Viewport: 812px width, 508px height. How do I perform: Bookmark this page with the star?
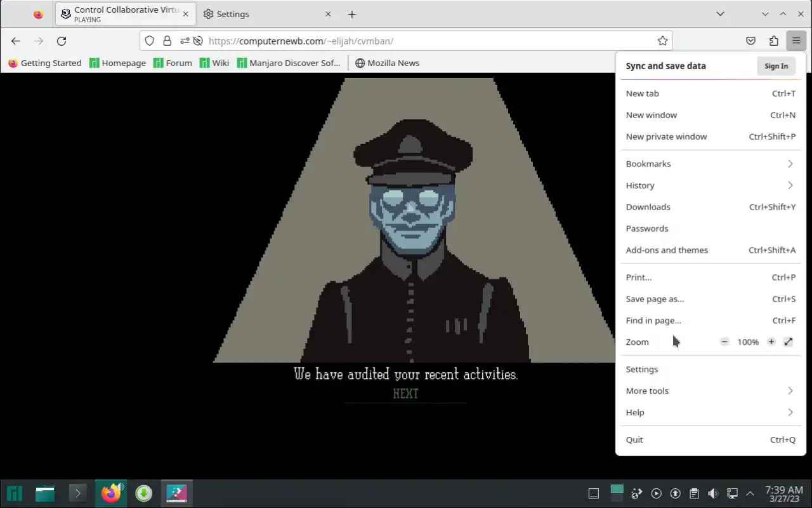(x=662, y=41)
